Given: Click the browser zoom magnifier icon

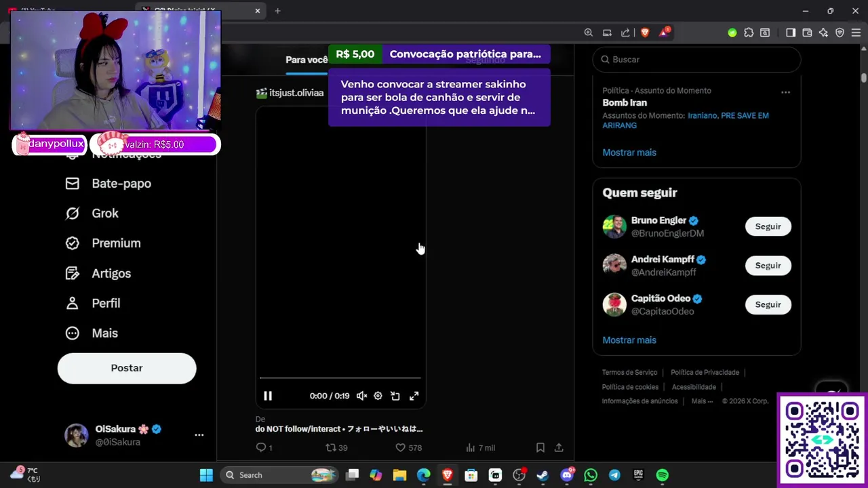Looking at the screenshot, I should 589,33.
